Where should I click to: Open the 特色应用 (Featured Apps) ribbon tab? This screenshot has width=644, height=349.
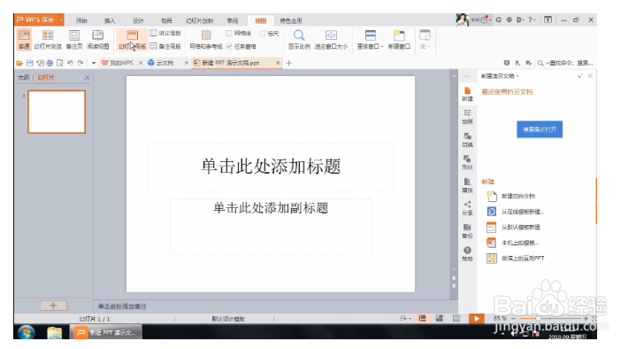[x=291, y=20]
